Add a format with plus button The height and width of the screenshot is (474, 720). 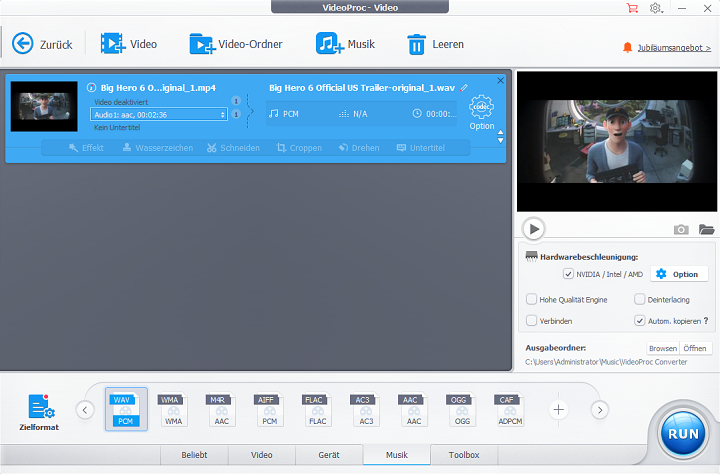pyautogui.click(x=558, y=410)
